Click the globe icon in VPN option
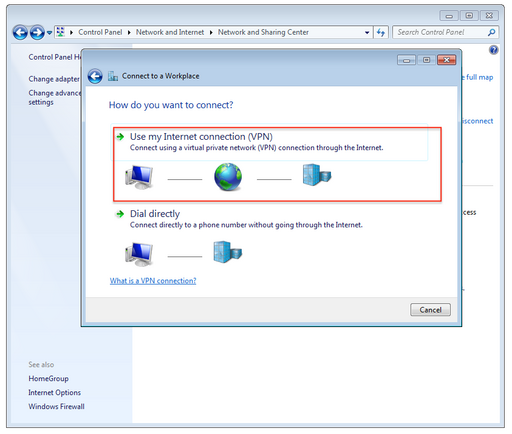Image resolution: width=512 pixels, height=434 pixels. (228, 177)
